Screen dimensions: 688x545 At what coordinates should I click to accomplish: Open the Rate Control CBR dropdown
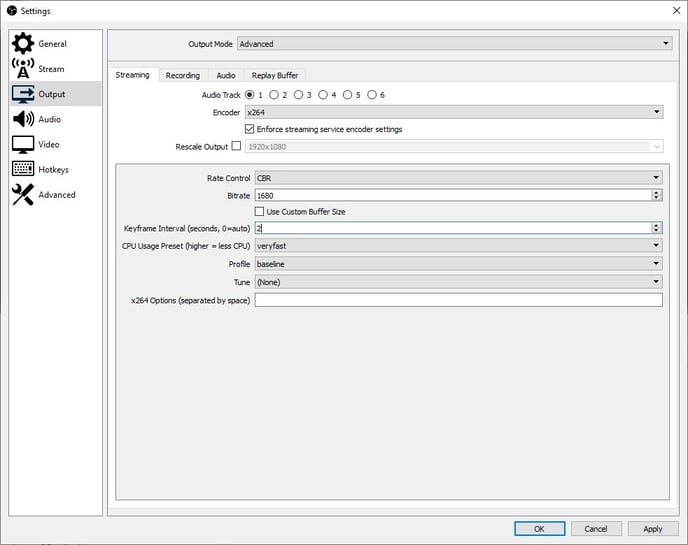tap(458, 178)
